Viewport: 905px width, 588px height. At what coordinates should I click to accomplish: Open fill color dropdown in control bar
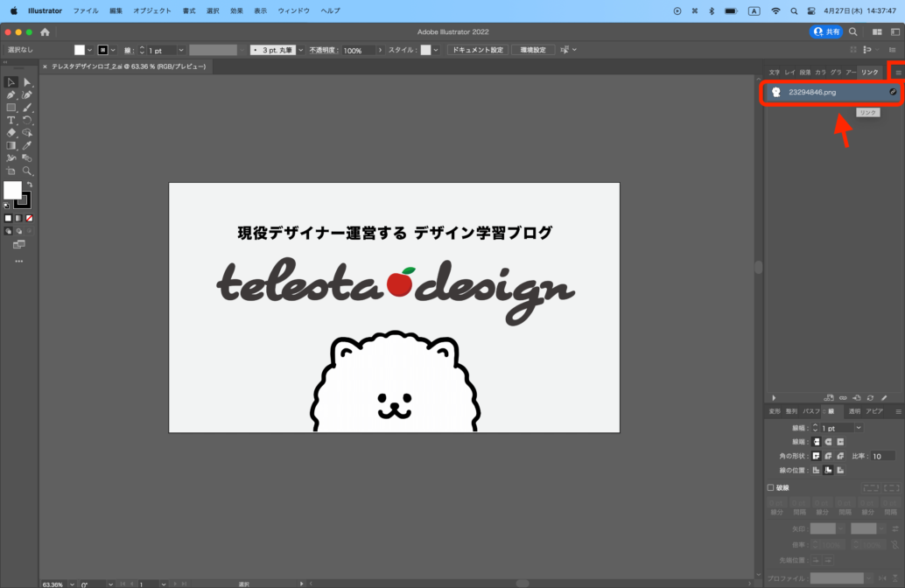tap(89, 50)
